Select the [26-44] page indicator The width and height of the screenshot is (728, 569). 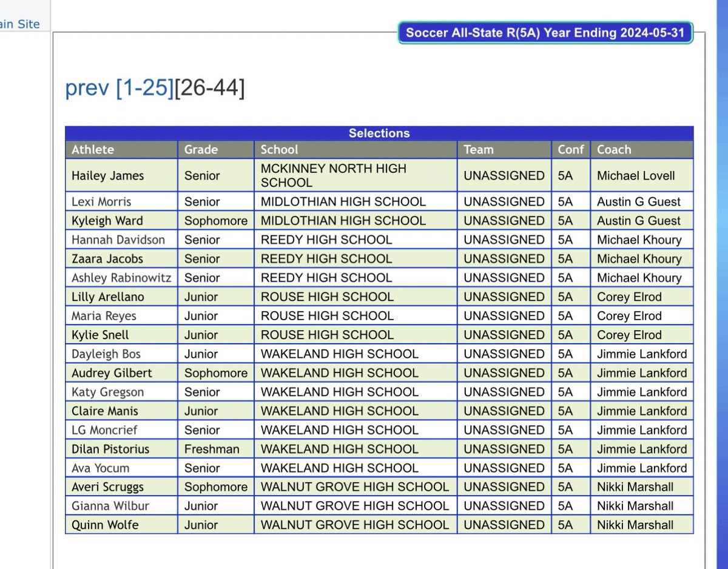pos(209,89)
